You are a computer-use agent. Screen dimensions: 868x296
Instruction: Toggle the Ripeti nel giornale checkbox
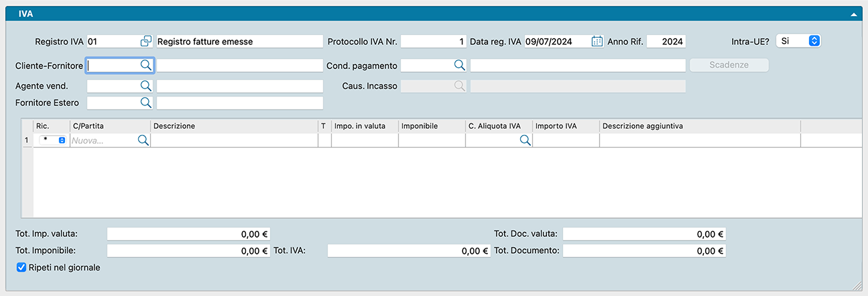[x=21, y=267]
